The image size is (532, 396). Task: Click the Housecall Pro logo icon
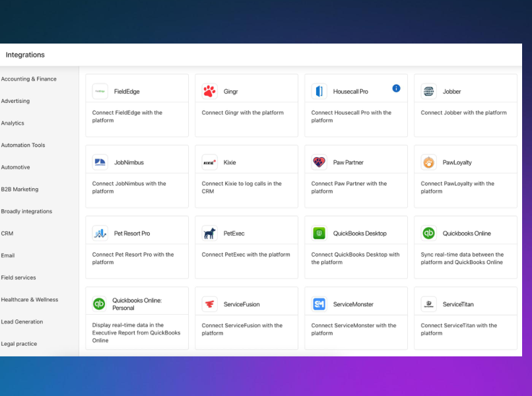(319, 91)
